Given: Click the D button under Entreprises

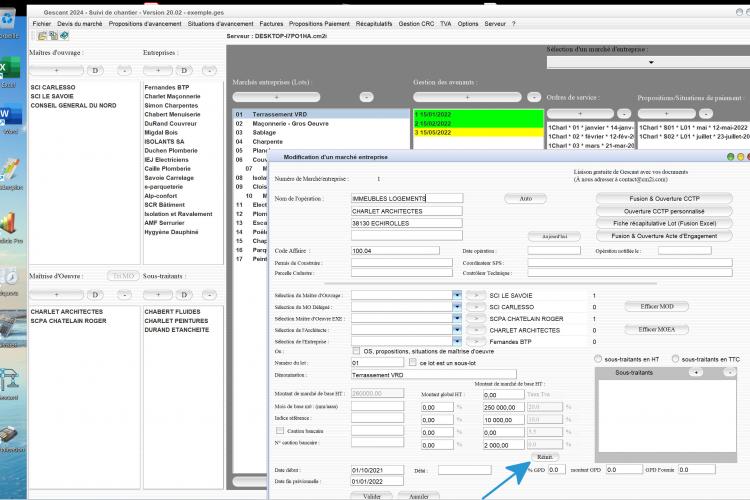Looking at the screenshot, I should [x=184, y=70].
